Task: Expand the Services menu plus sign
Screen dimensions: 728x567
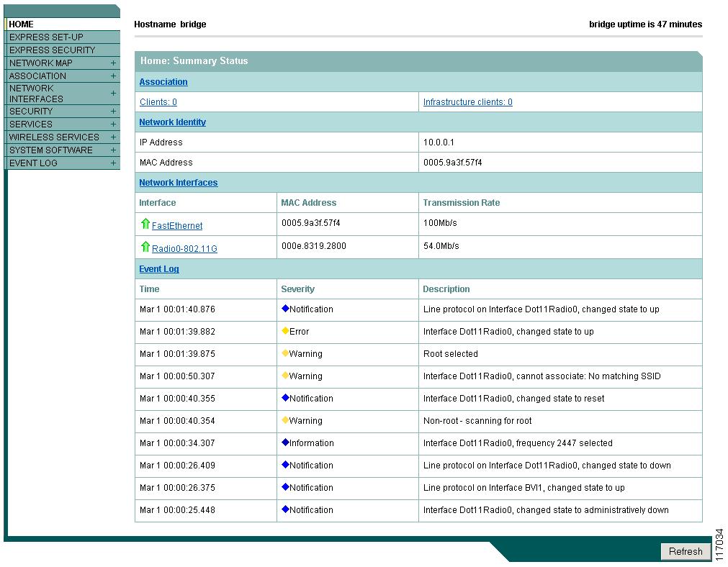Action: [x=113, y=124]
